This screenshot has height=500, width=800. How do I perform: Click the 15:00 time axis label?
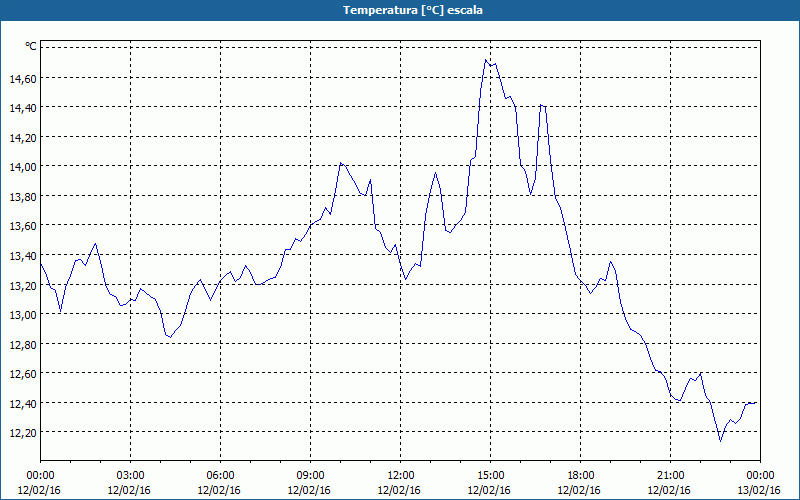[490, 476]
